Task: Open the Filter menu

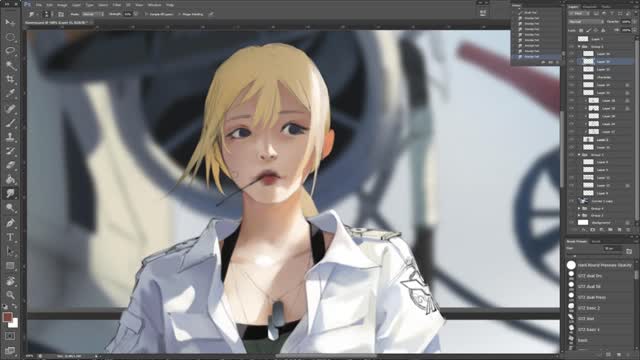Action: pyautogui.click(x=117, y=5)
